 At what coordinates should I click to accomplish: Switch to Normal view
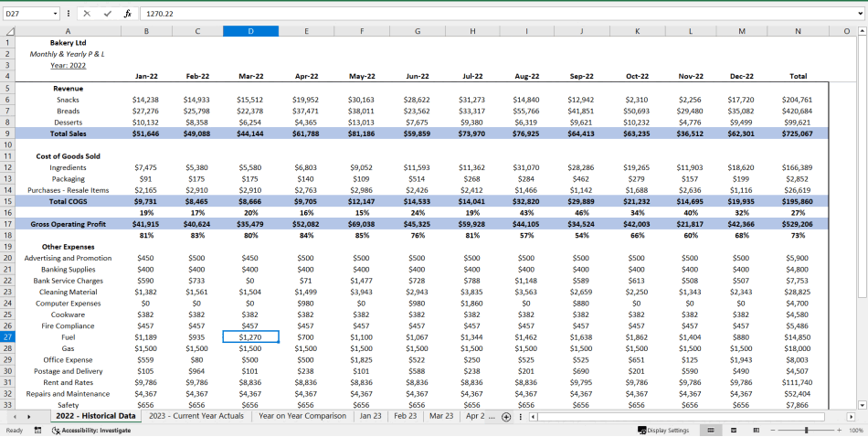coord(711,431)
